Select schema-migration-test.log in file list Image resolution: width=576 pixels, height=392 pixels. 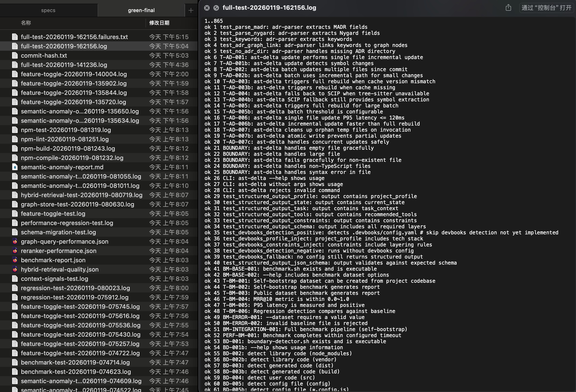pos(58,232)
